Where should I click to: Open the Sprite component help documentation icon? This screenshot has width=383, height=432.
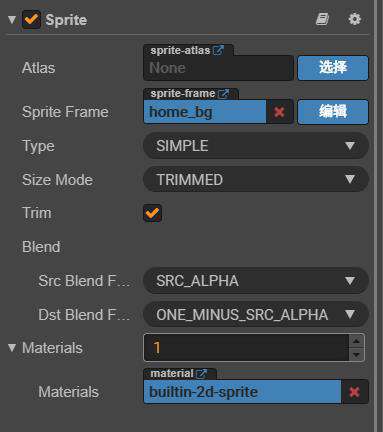pos(322,19)
